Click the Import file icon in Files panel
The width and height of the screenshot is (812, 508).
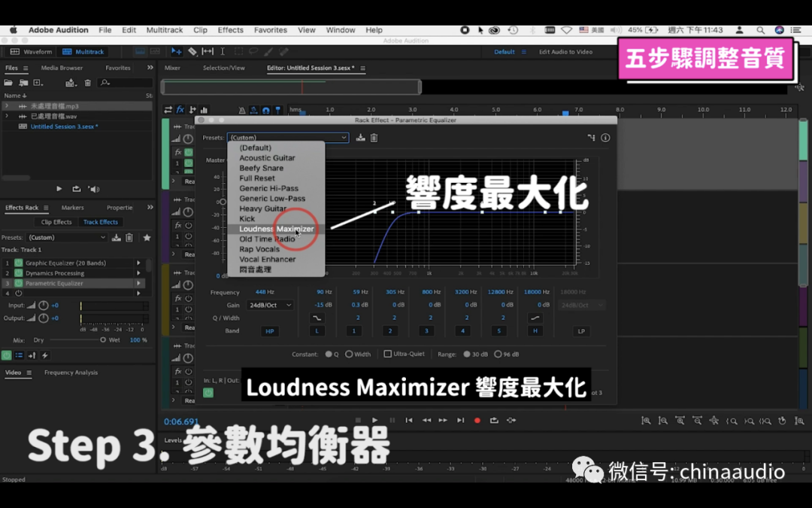point(23,83)
